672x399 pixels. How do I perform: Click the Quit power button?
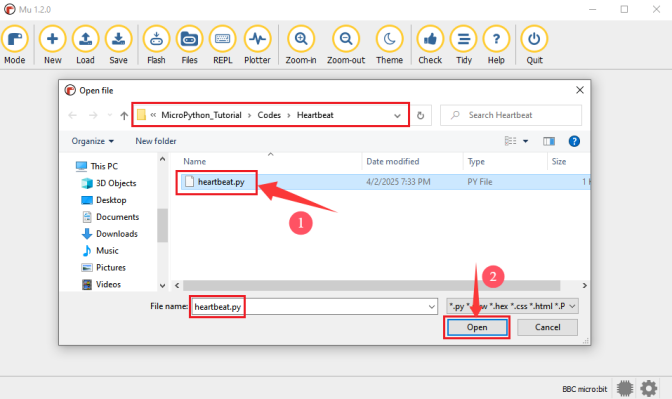(x=534, y=45)
